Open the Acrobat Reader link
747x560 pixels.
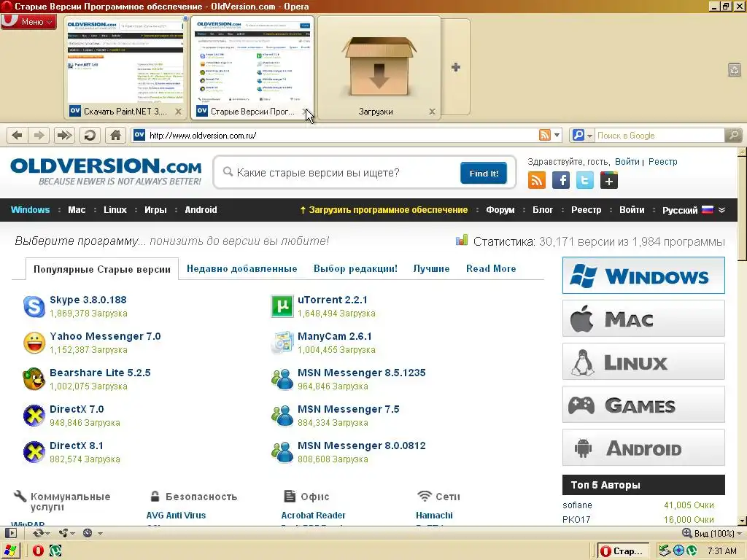(x=313, y=516)
